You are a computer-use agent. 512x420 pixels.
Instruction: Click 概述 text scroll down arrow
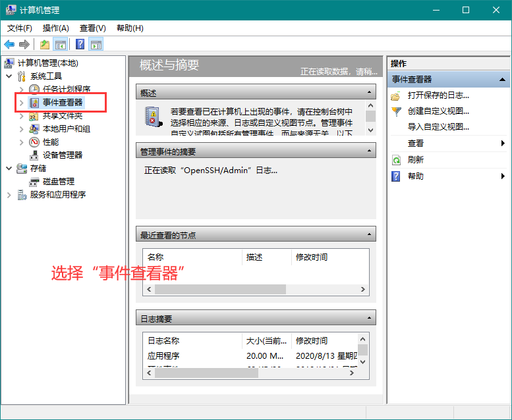pyautogui.click(x=370, y=130)
